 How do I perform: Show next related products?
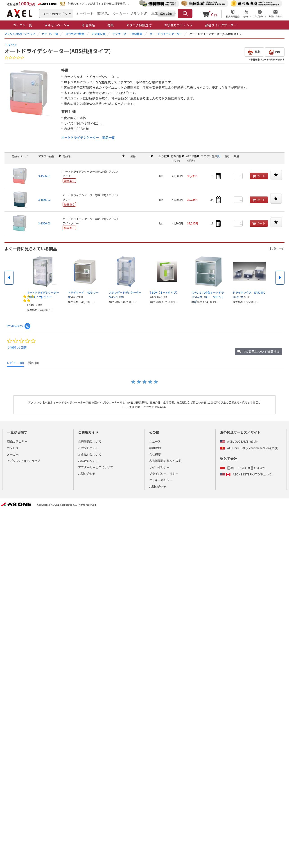[x=280, y=278]
